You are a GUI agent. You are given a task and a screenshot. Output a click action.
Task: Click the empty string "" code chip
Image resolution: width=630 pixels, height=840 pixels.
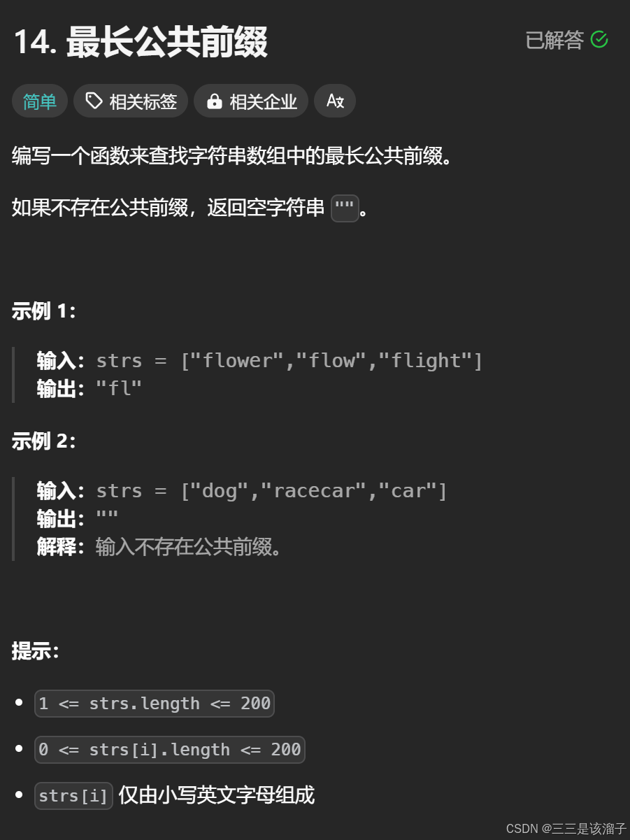pos(345,208)
